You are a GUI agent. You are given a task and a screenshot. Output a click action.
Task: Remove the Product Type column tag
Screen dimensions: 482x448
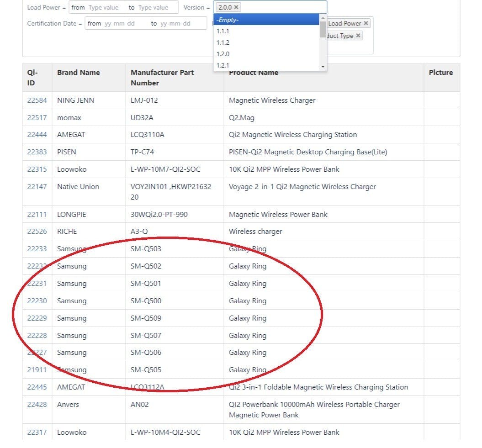[358, 36]
